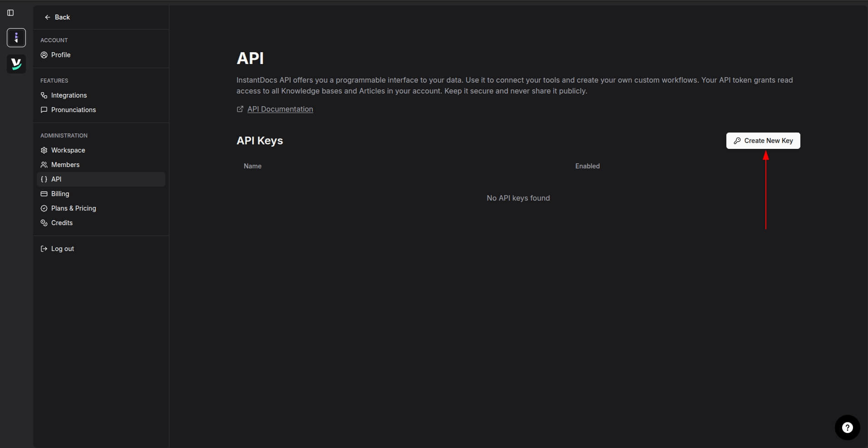The image size is (868, 448).
Task: Open the green V logo icon
Action: 16,64
